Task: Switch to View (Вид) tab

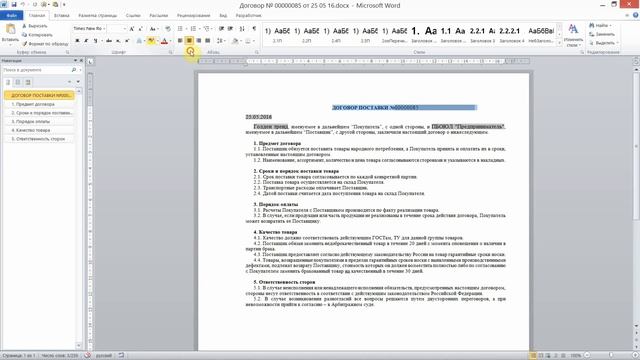Action: click(x=223, y=16)
